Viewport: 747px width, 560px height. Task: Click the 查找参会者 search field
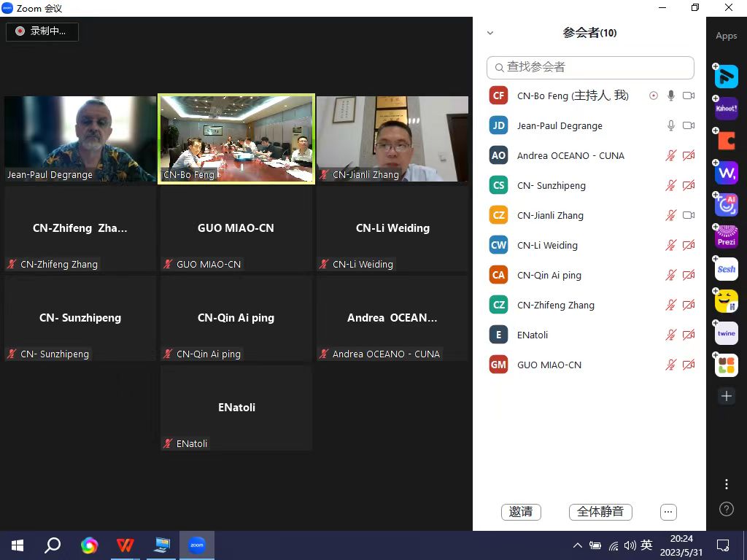(590, 67)
